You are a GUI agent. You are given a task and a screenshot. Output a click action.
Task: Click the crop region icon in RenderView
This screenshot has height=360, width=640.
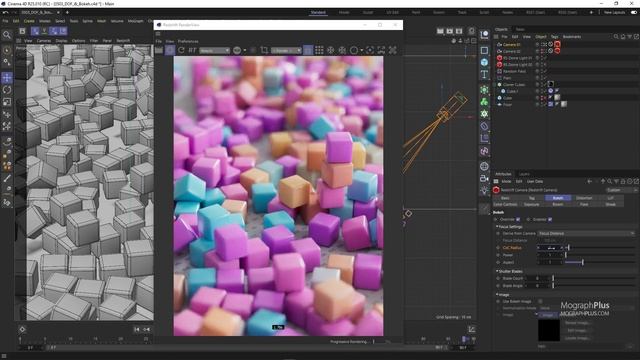click(x=264, y=50)
